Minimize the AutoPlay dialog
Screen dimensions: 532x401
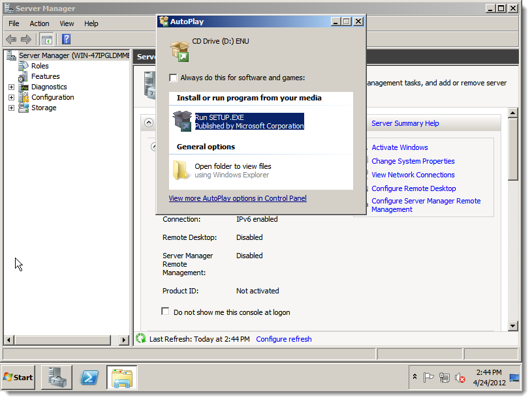pyautogui.click(x=336, y=22)
